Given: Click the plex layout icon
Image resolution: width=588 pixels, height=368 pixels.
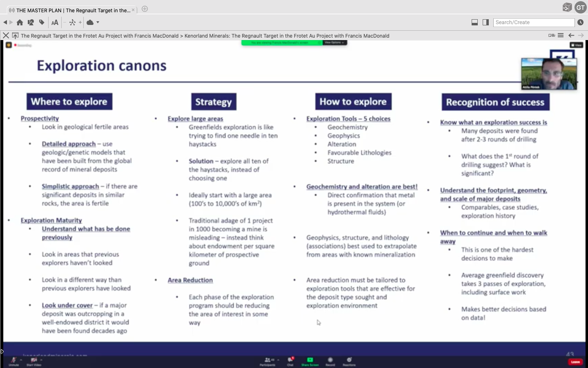Looking at the screenshot, I should tap(72, 22).
